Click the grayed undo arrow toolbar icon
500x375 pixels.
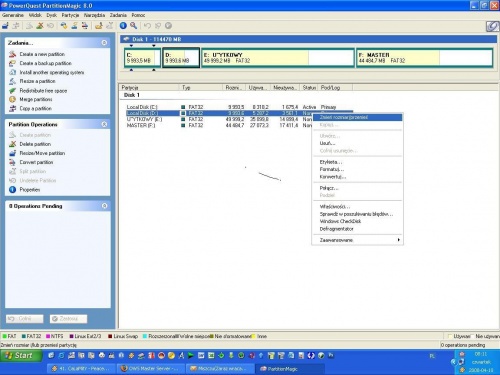(x=147, y=25)
